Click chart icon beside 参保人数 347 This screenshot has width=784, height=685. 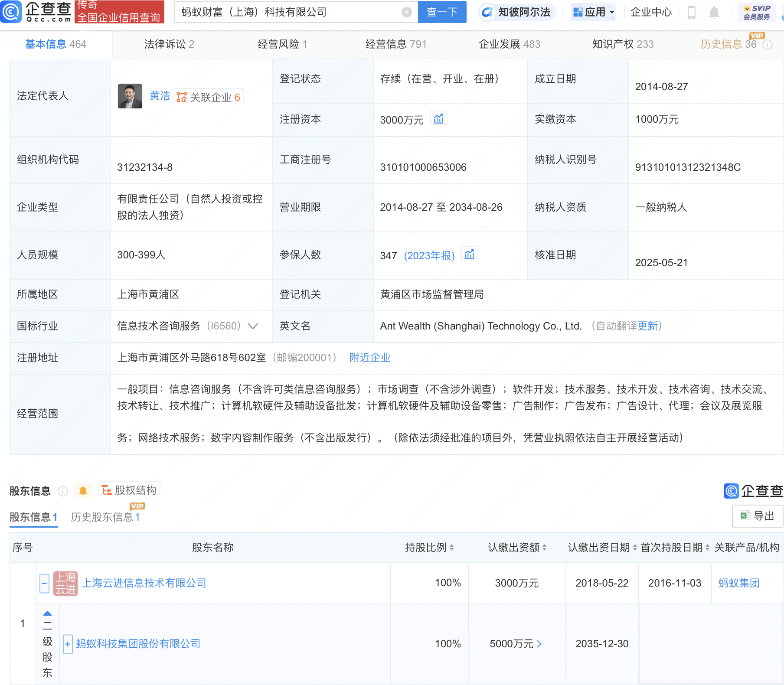(469, 254)
